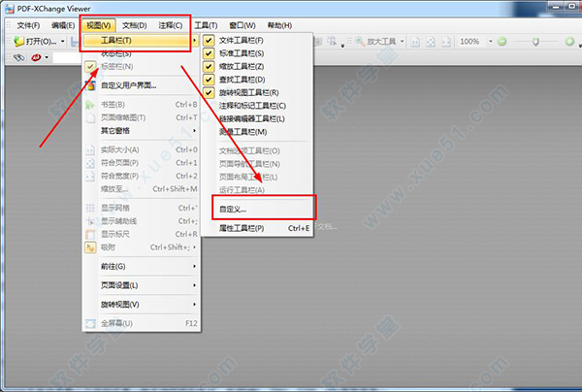Expand the 其它窗格 submenu
This screenshot has height=392, width=582.
[x=194, y=131]
